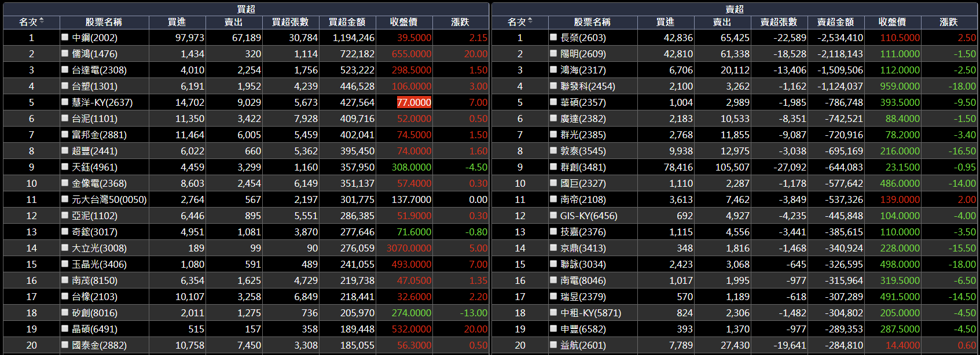Open stock 元大台灣50(0050)
980x355 pixels.
[109, 199]
